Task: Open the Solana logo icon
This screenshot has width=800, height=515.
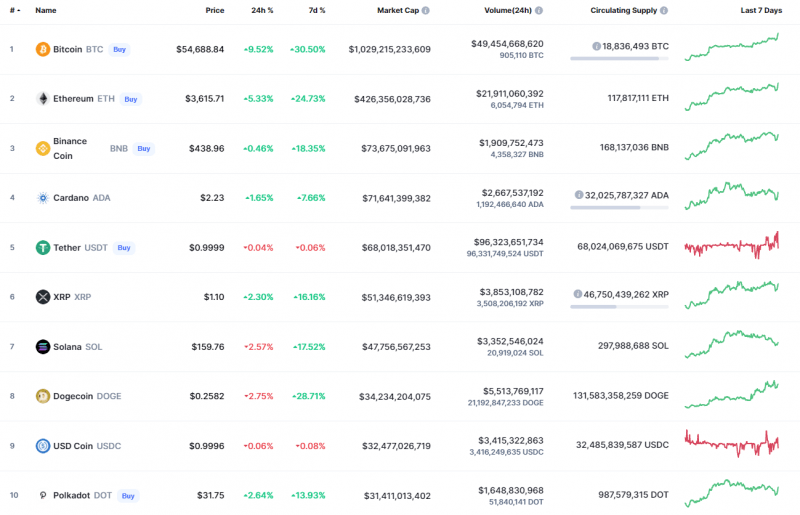Action: (x=43, y=347)
